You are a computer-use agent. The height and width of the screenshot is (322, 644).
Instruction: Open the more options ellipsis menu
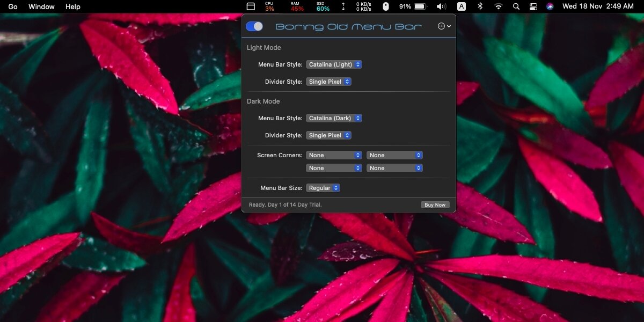444,26
